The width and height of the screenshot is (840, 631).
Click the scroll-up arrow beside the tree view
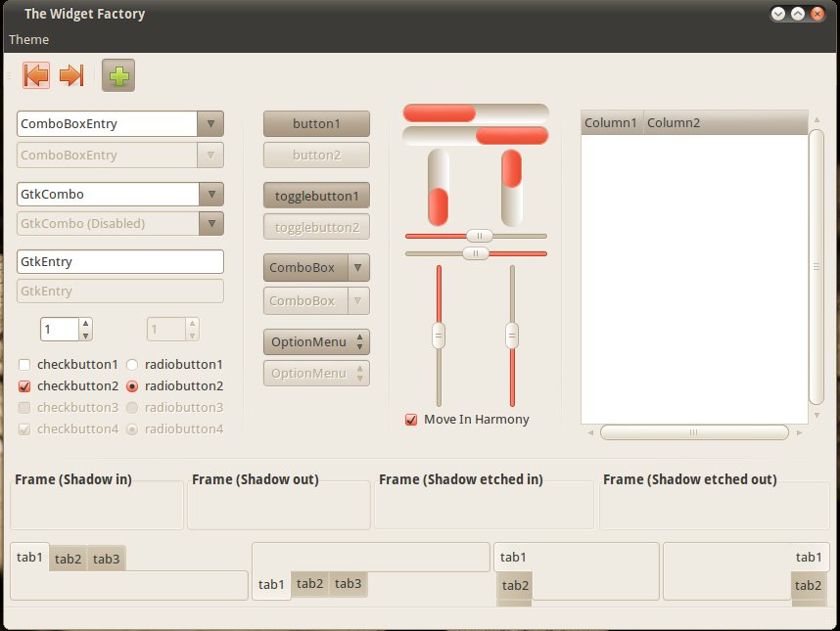tap(817, 120)
